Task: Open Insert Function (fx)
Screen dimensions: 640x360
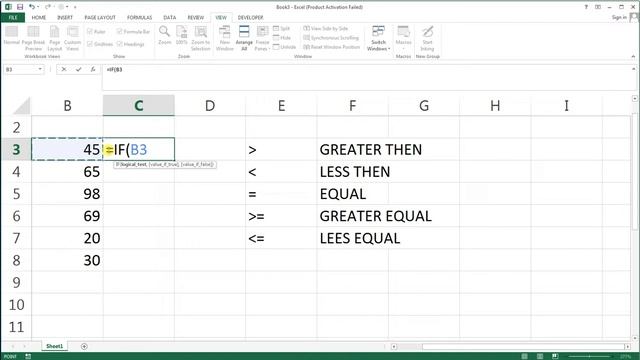Action: (x=93, y=69)
